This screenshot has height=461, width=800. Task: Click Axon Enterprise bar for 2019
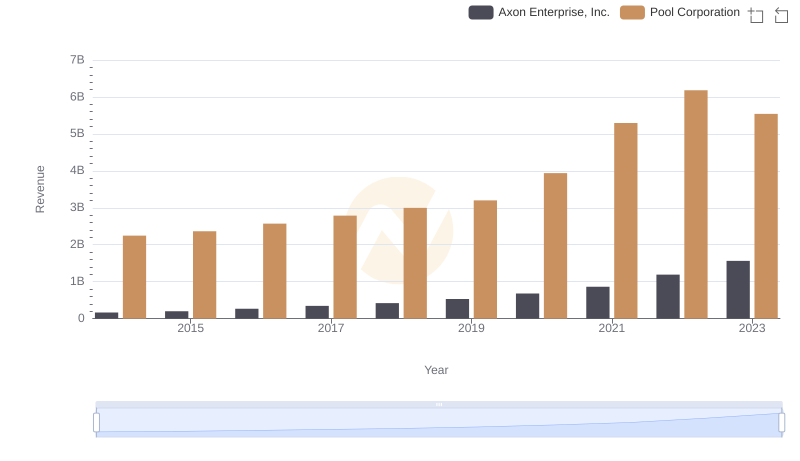tap(457, 309)
